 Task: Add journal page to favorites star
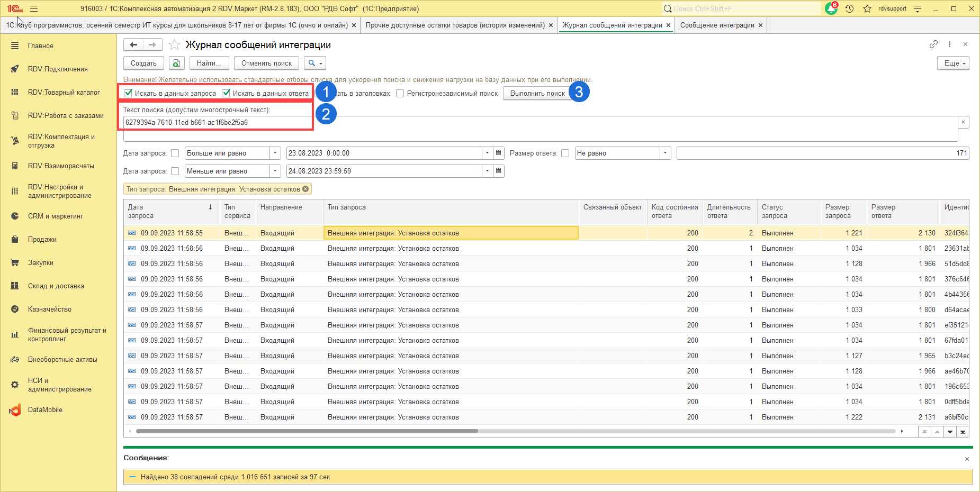tap(174, 45)
